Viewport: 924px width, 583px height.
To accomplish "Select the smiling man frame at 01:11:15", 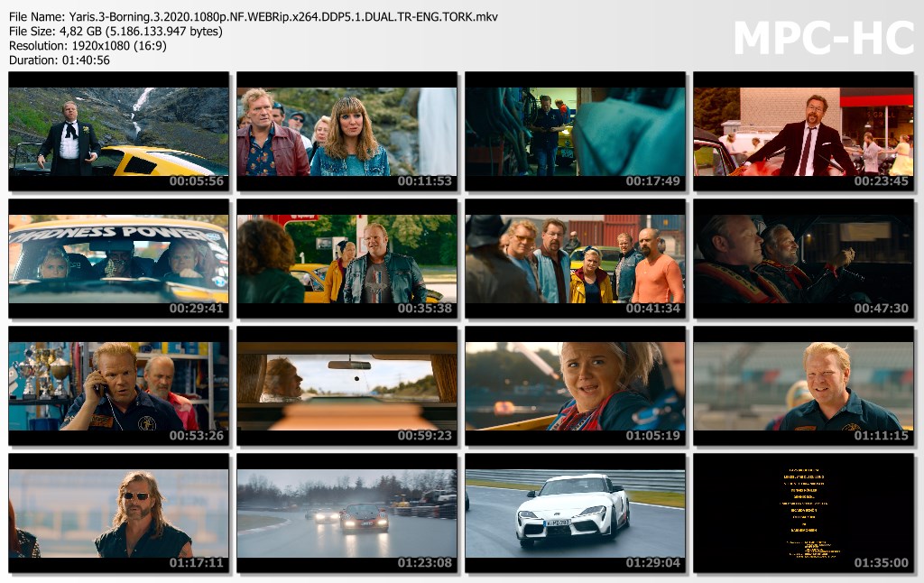I will point(804,386).
